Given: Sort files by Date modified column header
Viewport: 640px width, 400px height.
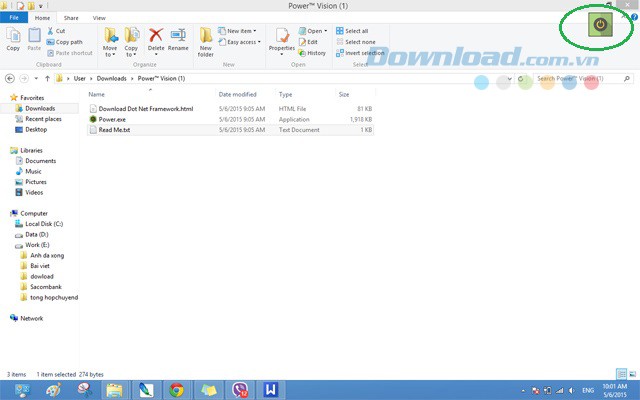Looking at the screenshot, I should tap(240, 94).
